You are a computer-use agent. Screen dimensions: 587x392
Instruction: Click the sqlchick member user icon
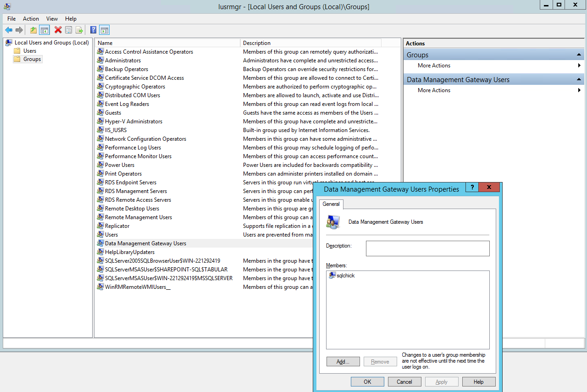332,276
